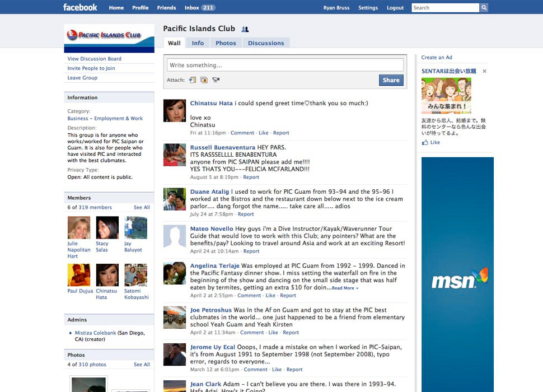Open Jean Clark's profile name link
Screen dimensions: 543x392
[205, 384]
